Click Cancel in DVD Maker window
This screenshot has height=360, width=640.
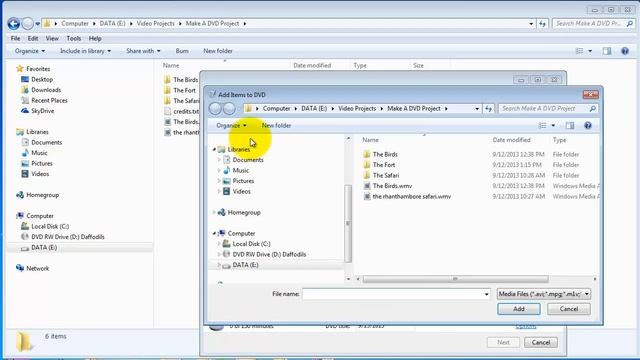(x=541, y=342)
